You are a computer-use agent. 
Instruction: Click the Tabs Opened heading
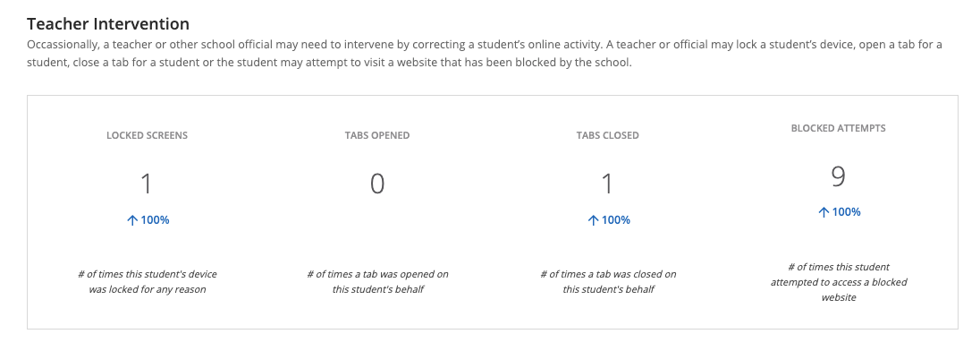coord(377,135)
